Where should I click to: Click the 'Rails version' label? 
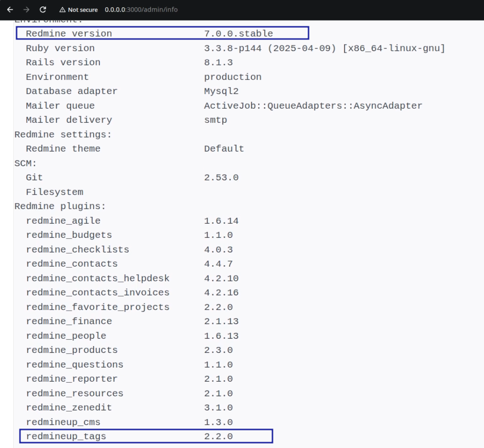pos(63,62)
